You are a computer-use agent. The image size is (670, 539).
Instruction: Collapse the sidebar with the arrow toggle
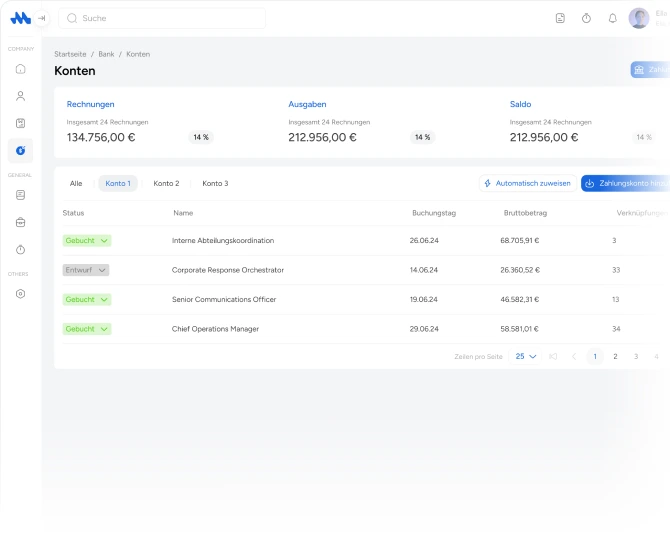coord(42,18)
